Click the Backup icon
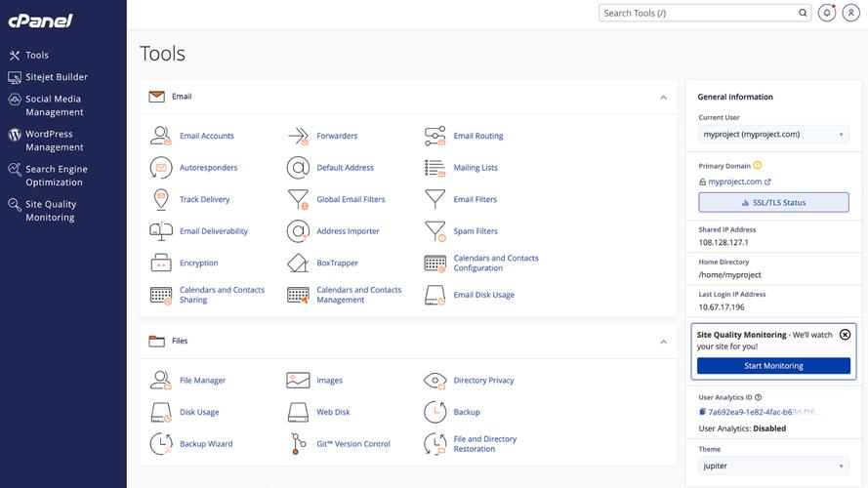The image size is (868, 488). tap(434, 412)
